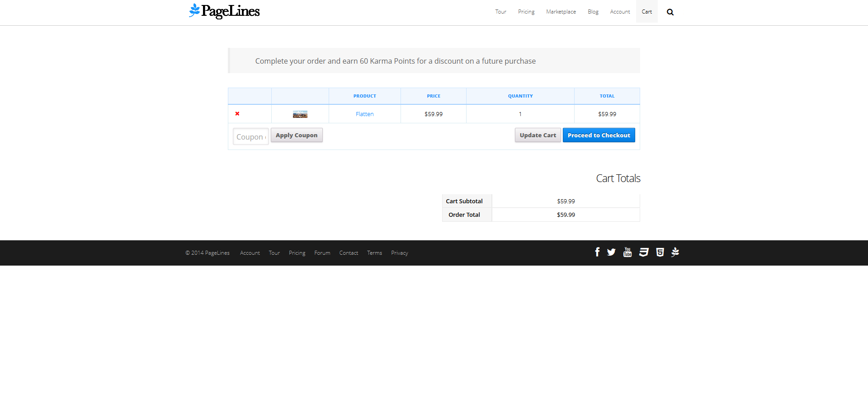Open the Tour menu in top navigation
The image size is (868, 402).
[500, 12]
